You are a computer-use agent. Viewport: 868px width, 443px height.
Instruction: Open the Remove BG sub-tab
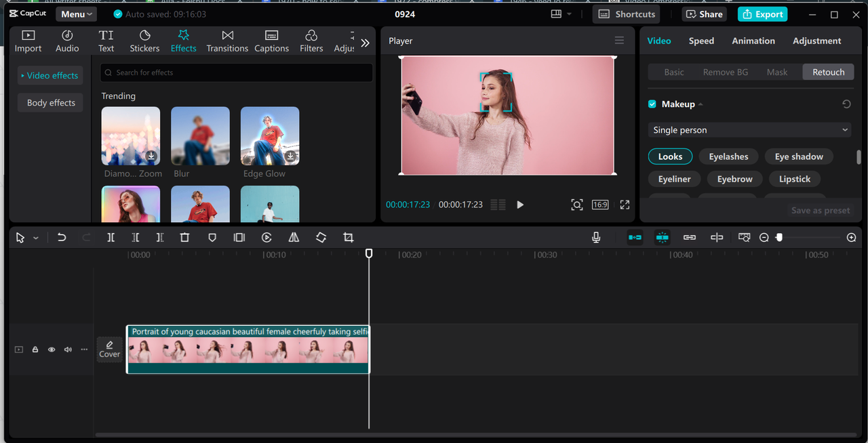coord(726,72)
